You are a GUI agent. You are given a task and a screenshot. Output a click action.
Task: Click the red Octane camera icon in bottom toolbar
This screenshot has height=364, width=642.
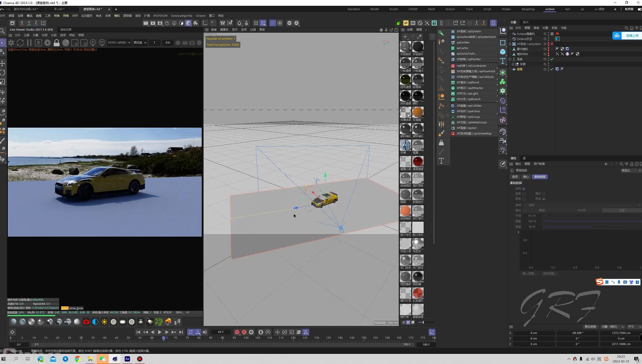click(86, 322)
